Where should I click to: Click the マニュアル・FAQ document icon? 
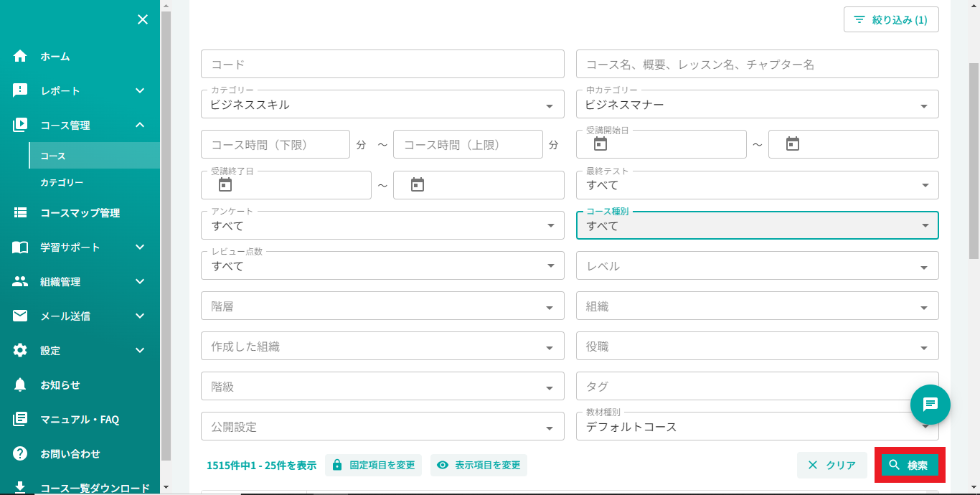tap(20, 419)
